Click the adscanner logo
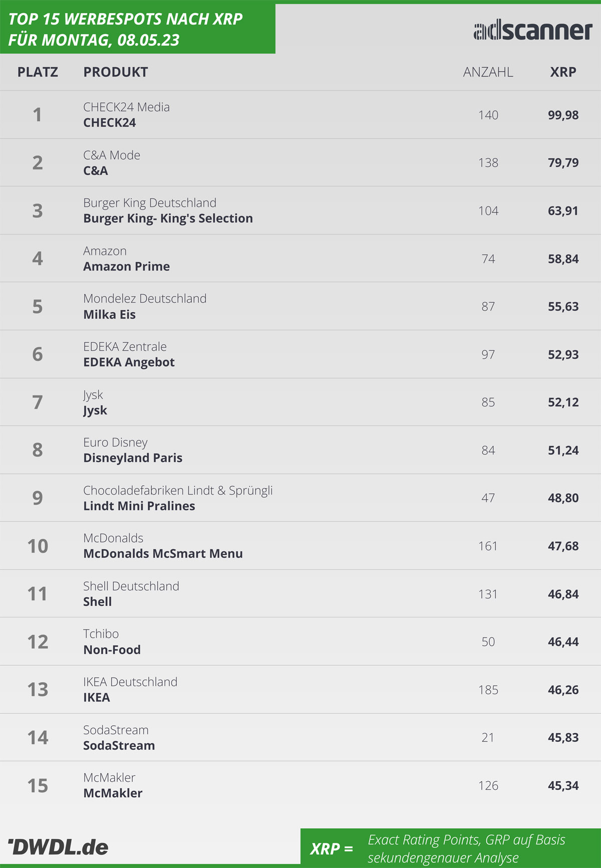The image size is (601, 868). 533,31
